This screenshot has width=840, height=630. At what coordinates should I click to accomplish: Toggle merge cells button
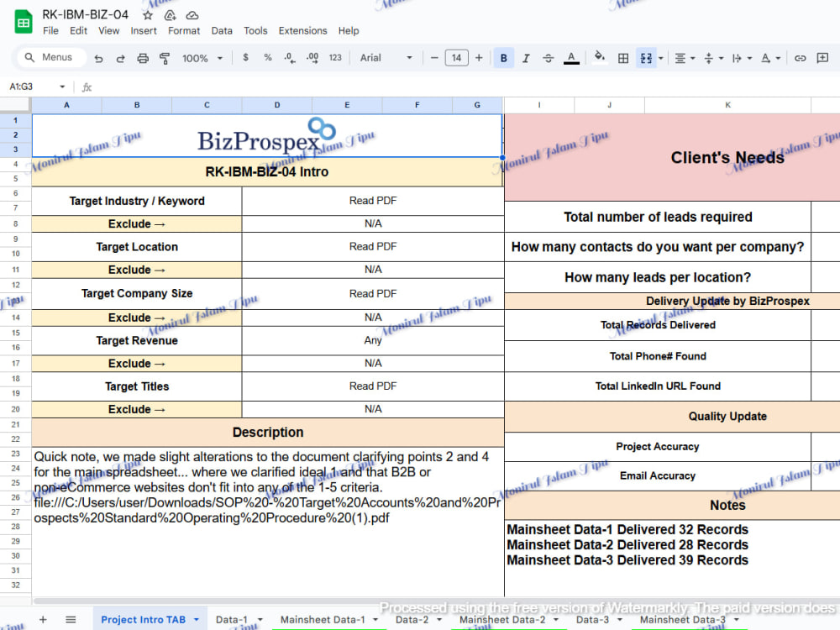tap(646, 58)
